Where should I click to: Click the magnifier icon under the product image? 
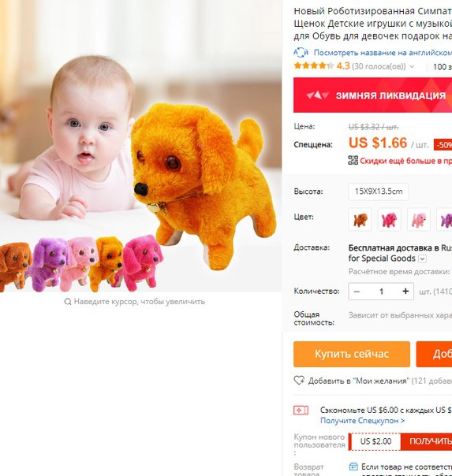(68, 302)
